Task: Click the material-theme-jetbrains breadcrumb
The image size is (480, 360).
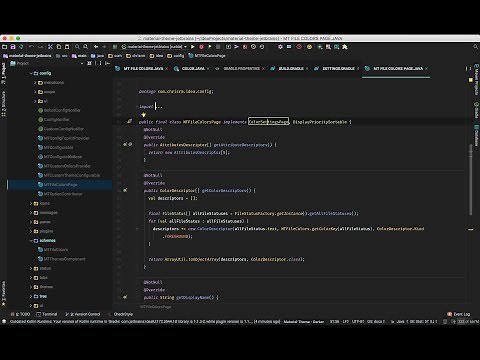Action: 27,56
